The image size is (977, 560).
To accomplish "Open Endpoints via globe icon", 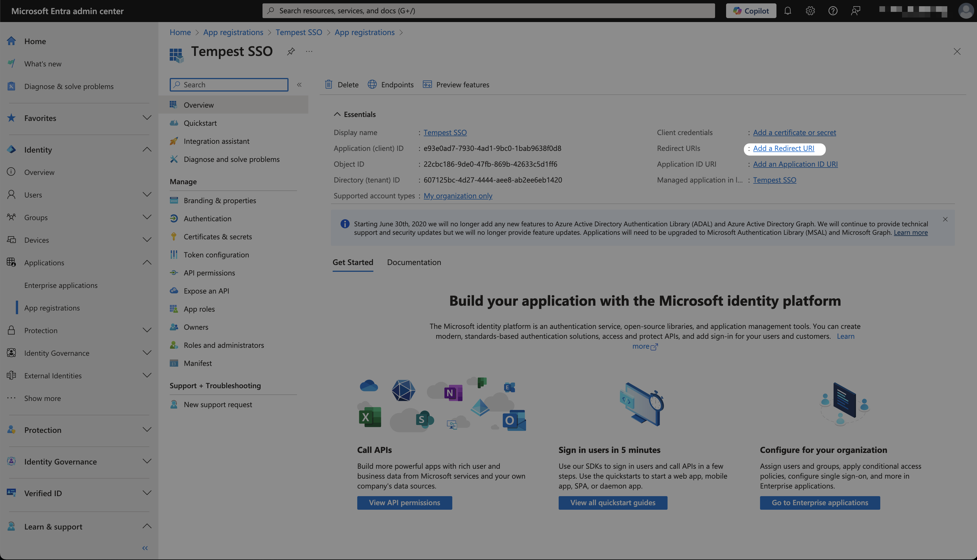I will pyautogui.click(x=372, y=84).
